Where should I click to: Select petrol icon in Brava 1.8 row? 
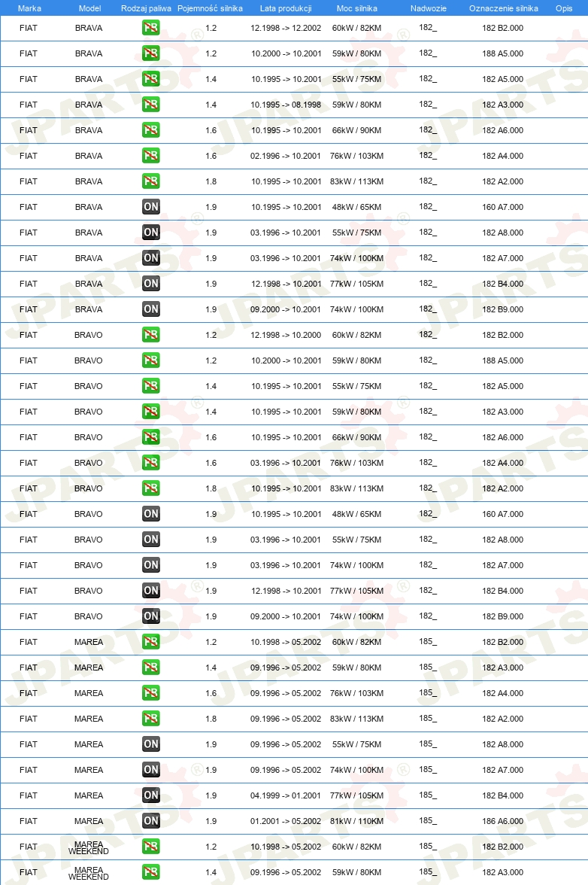tap(150, 181)
